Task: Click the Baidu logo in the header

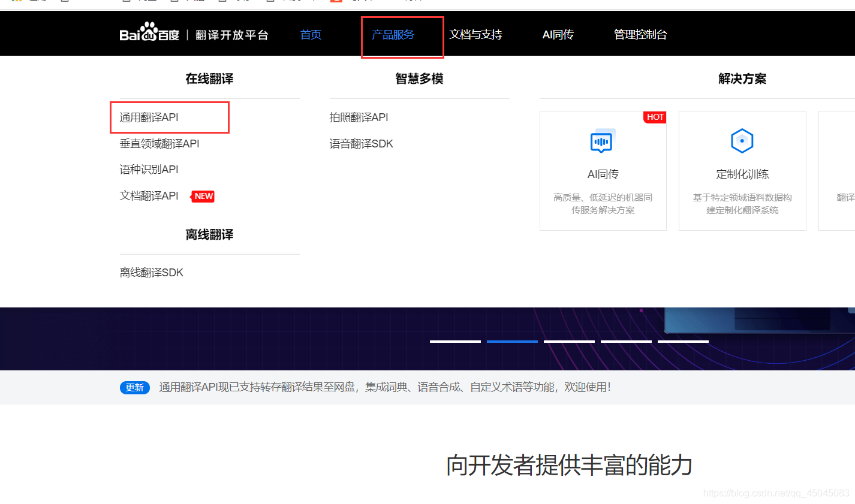Action: click(x=149, y=32)
